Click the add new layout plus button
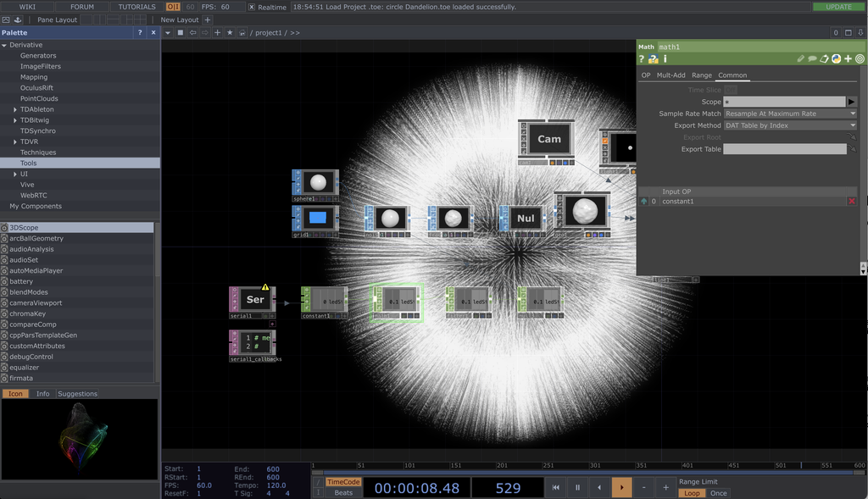 point(208,19)
